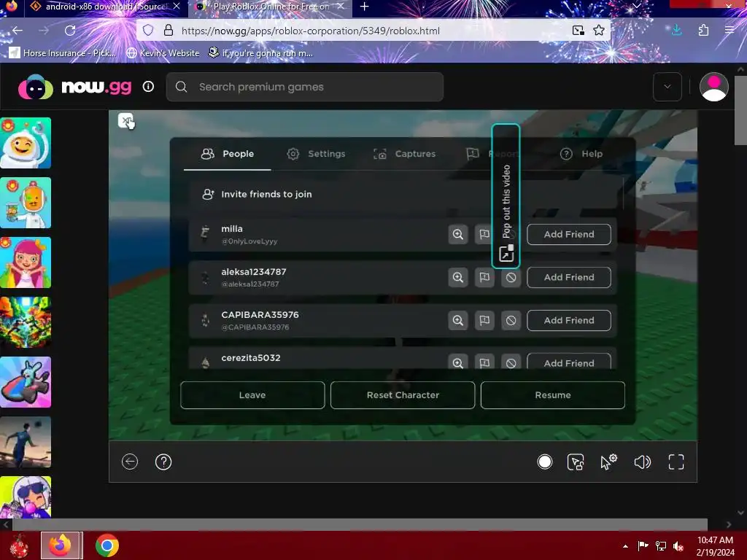
Task: Block aleksa1234787 with the block icon
Action: [x=511, y=277]
